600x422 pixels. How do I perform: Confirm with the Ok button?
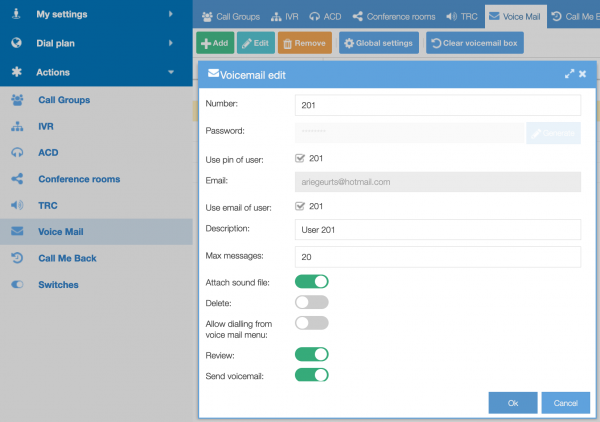[513, 402]
